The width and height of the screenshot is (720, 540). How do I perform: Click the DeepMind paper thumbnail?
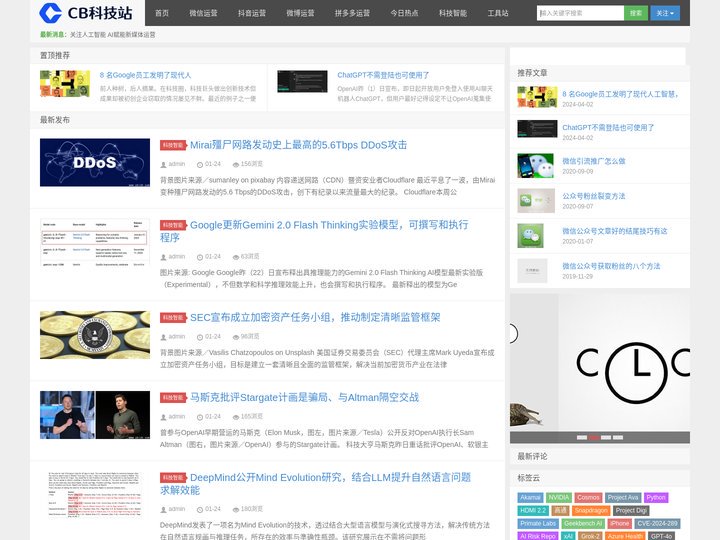tap(95, 495)
